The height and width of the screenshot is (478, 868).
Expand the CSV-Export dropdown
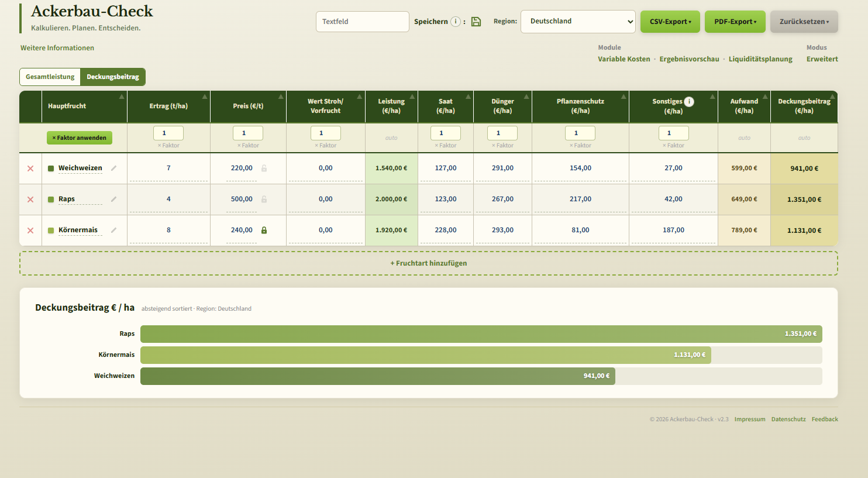click(670, 22)
